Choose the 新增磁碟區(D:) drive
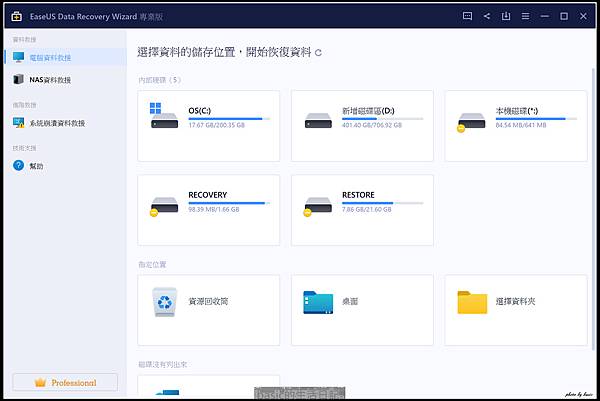Screen dimensions: 600x401 coord(362,125)
